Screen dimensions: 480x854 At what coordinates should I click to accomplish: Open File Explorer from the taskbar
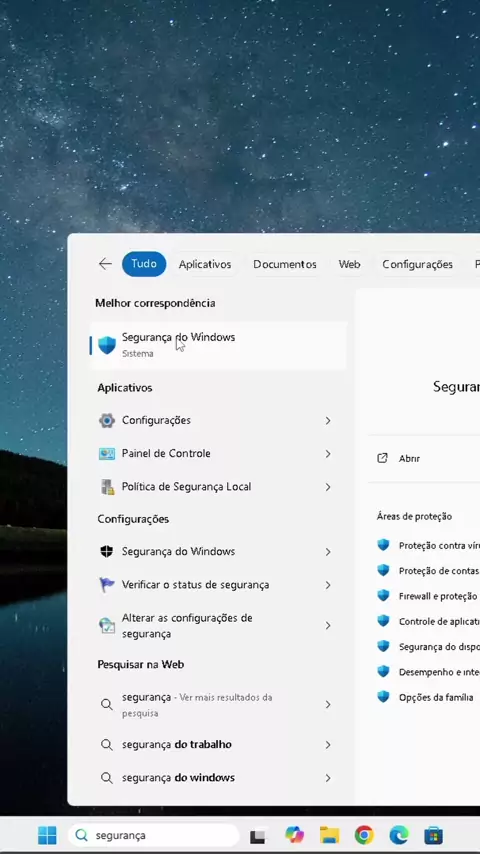329,835
